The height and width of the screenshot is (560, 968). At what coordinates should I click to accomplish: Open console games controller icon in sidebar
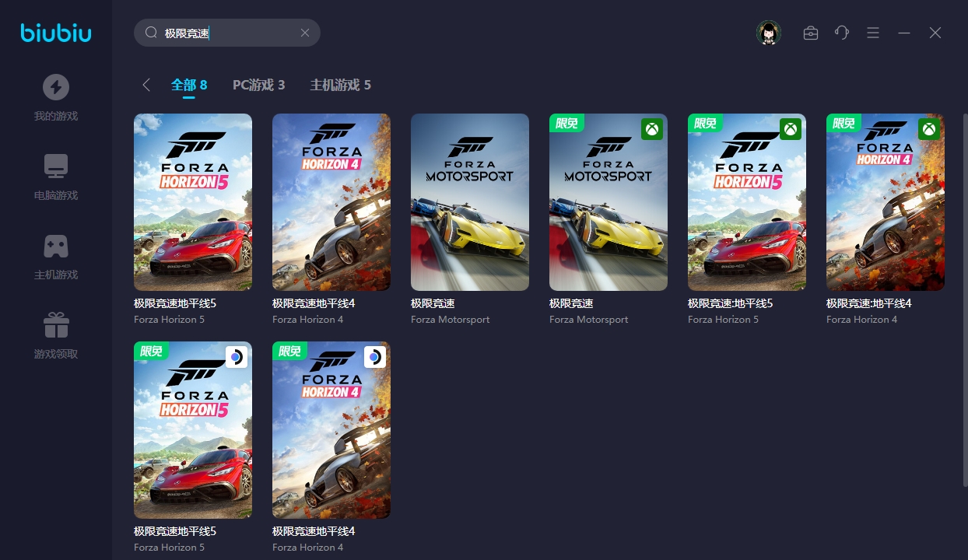pos(55,246)
